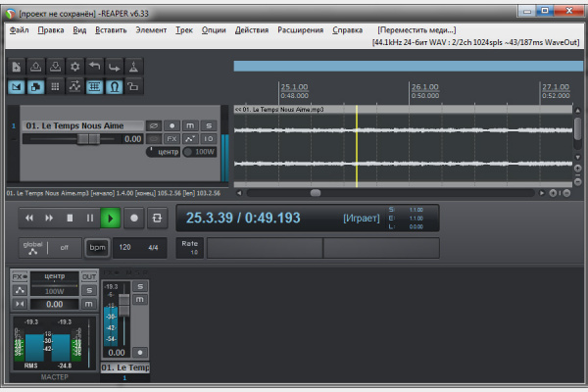Click the timeline marker 26.1.00
The image size is (588, 392).
coord(424,87)
